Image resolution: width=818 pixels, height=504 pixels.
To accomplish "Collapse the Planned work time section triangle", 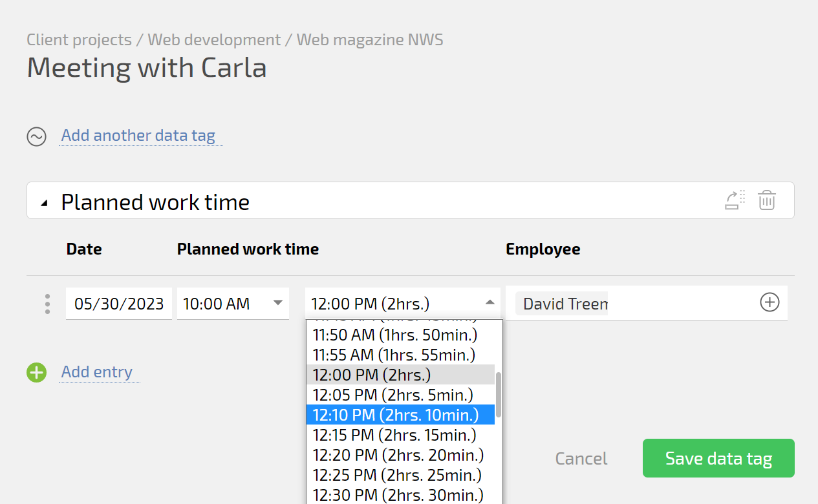I will tap(44, 203).
